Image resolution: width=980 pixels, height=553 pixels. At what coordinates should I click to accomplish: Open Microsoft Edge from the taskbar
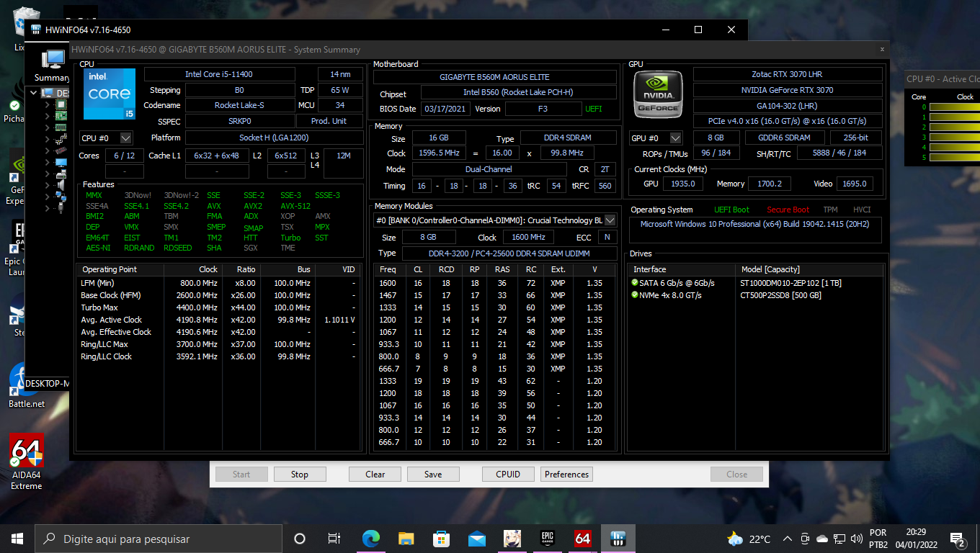tap(371, 539)
